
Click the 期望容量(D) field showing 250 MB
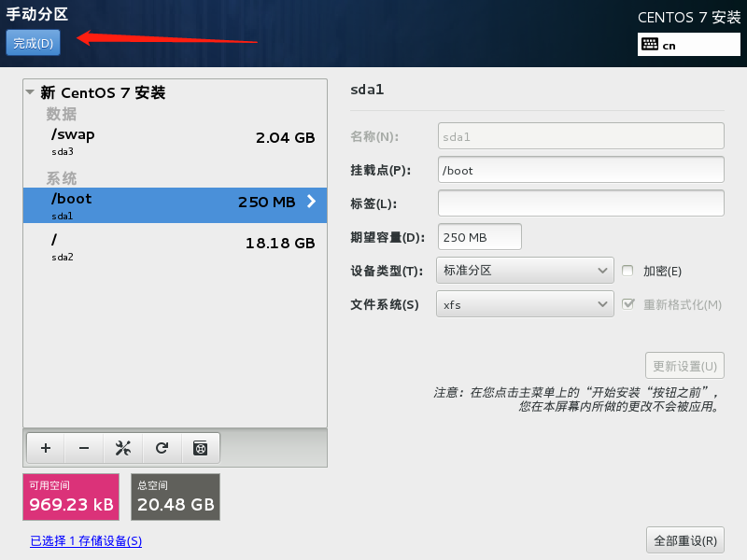tap(480, 237)
